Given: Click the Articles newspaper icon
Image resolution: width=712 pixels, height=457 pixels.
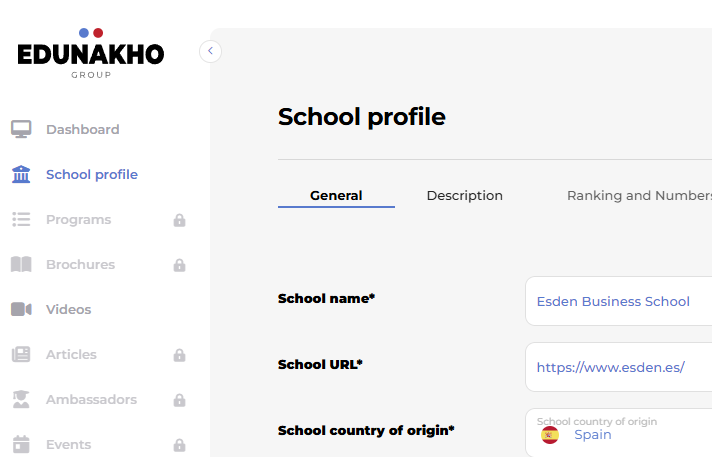Looking at the screenshot, I should [x=21, y=355].
